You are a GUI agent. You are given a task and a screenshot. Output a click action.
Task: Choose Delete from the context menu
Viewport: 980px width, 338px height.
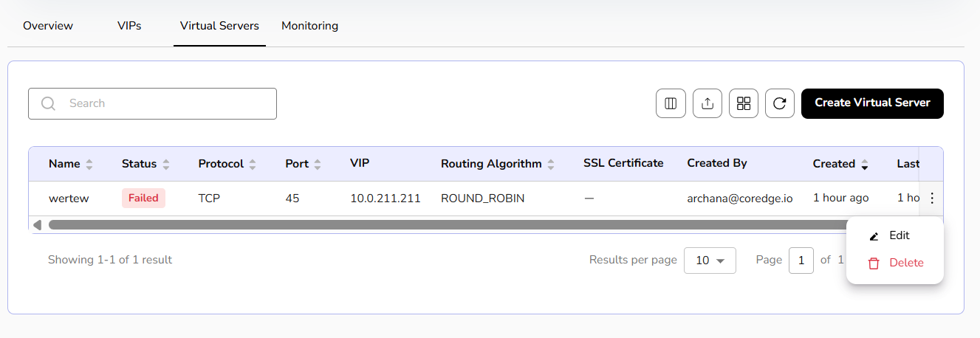[905, 263]
